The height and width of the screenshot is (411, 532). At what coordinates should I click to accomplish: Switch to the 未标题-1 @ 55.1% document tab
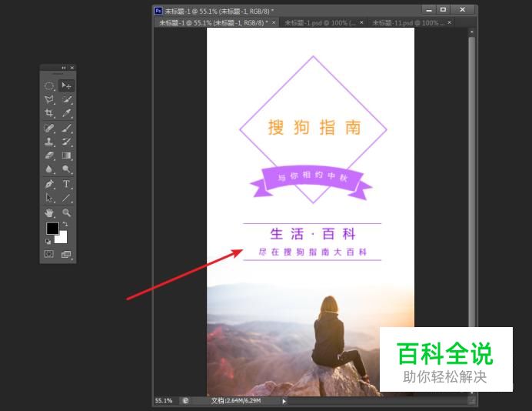[213, 23]
